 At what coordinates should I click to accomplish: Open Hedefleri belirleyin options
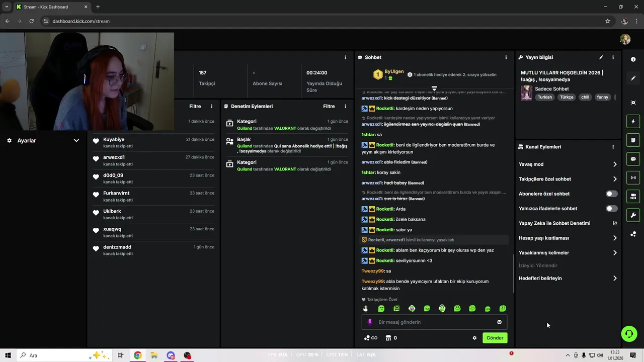tap(568, 278)
